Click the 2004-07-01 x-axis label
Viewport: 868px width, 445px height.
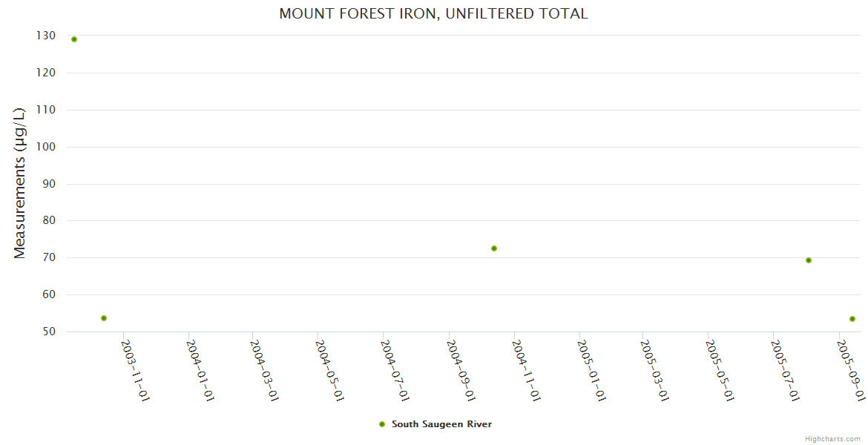395,371
